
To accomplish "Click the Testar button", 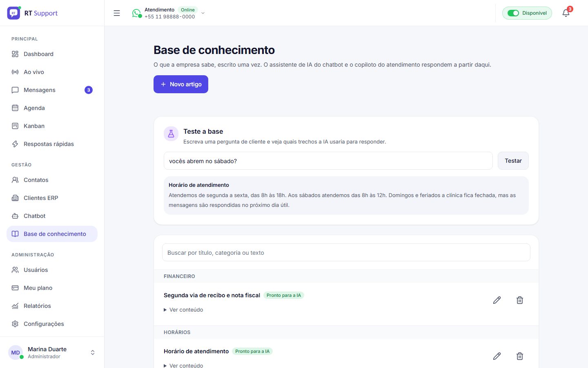I will tap(513, 161).
